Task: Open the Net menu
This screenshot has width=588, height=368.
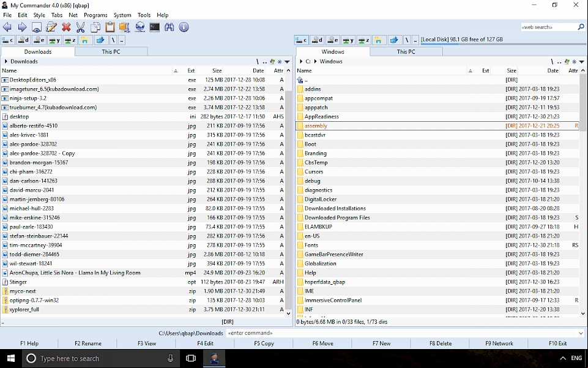Action: pos(73,15)
